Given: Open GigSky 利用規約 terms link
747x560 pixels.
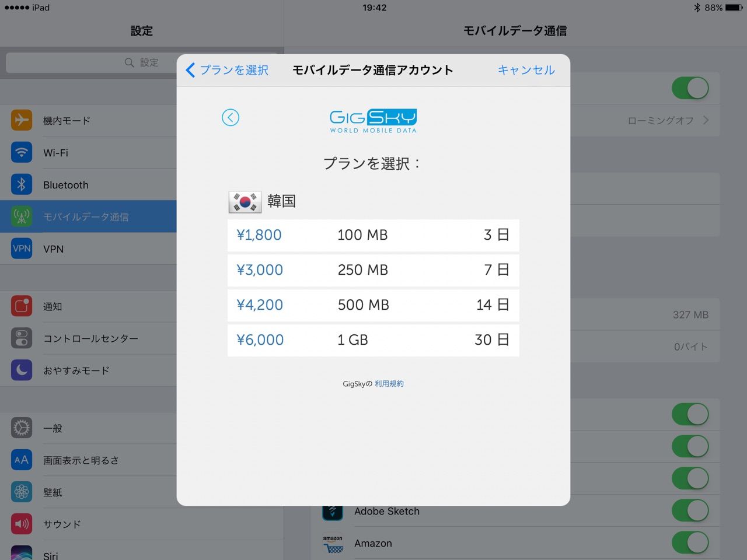Looking at the screenshot, I should point(389,384).
